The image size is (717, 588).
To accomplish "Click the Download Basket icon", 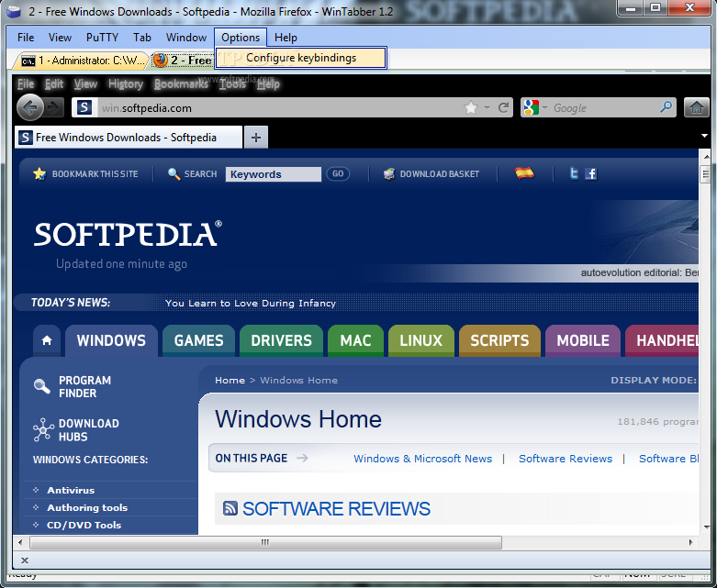I will (389, 173).
